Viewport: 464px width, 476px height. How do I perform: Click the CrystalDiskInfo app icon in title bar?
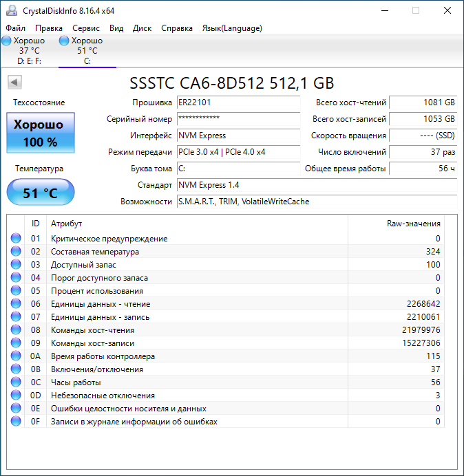[12, 10]
